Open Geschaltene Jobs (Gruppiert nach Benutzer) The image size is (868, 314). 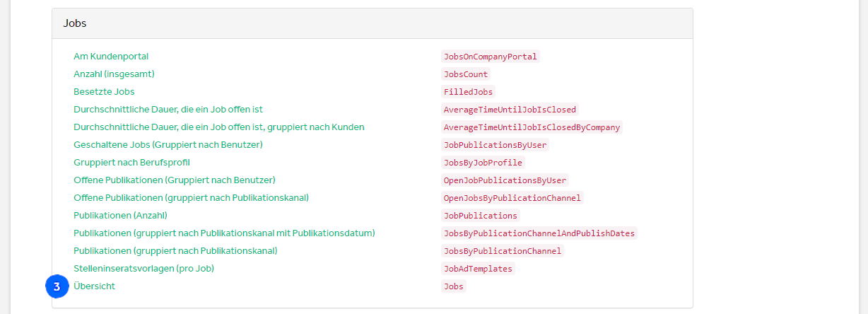tap(168, 145)
